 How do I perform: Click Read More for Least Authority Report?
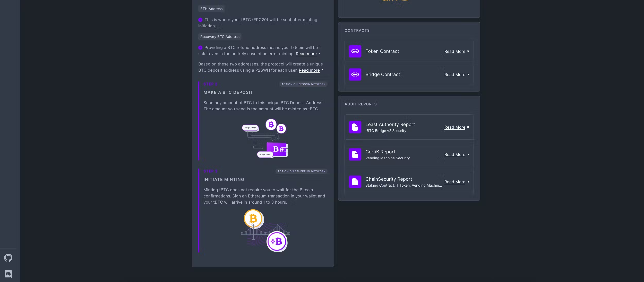point(454,127)
